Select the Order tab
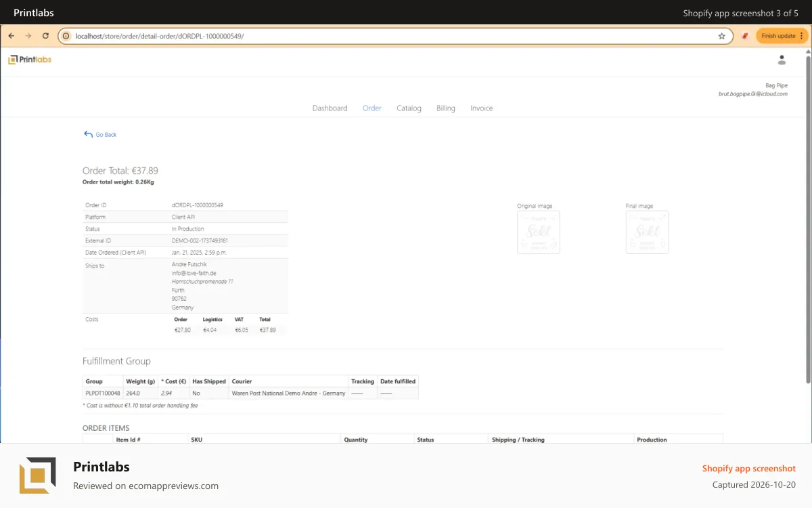This screenshot has width=812, height=508. (372, 108)
